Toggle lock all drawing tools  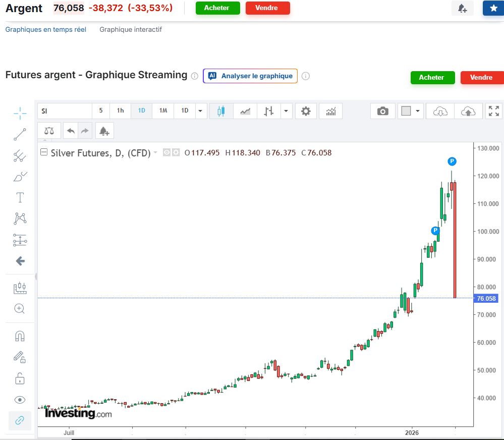click(x=20, y=378)
